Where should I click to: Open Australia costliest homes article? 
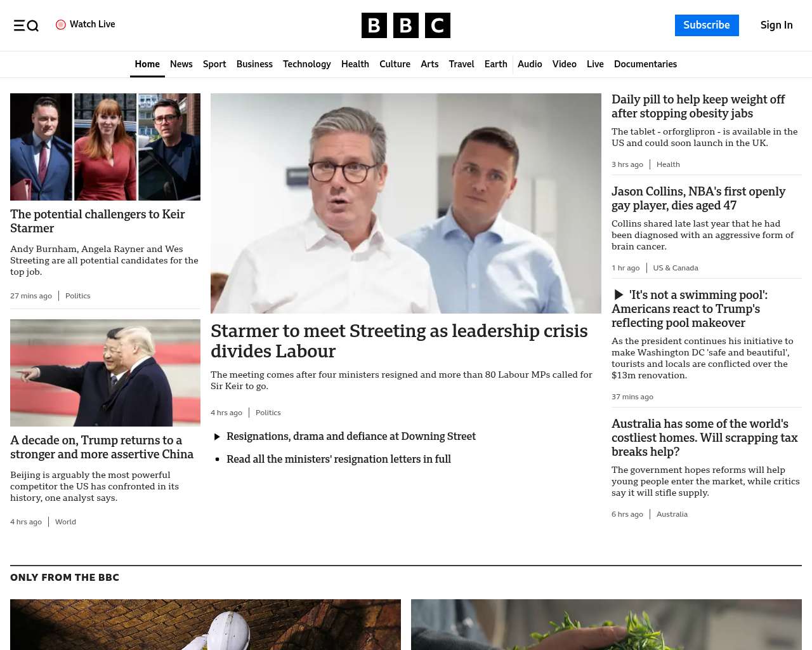point(704,437)
